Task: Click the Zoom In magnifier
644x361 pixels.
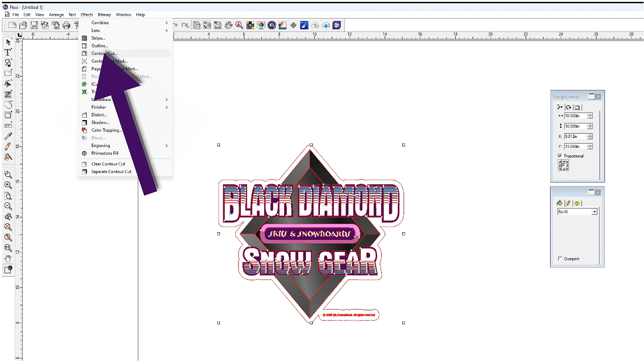Action: [8, 185]
